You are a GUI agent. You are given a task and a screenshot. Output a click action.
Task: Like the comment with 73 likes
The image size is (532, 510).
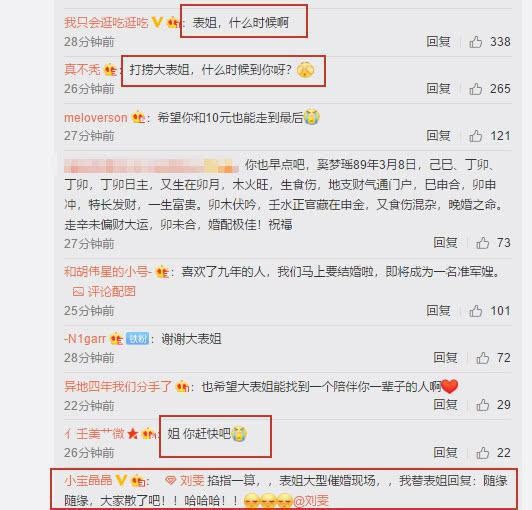(482, 243)
